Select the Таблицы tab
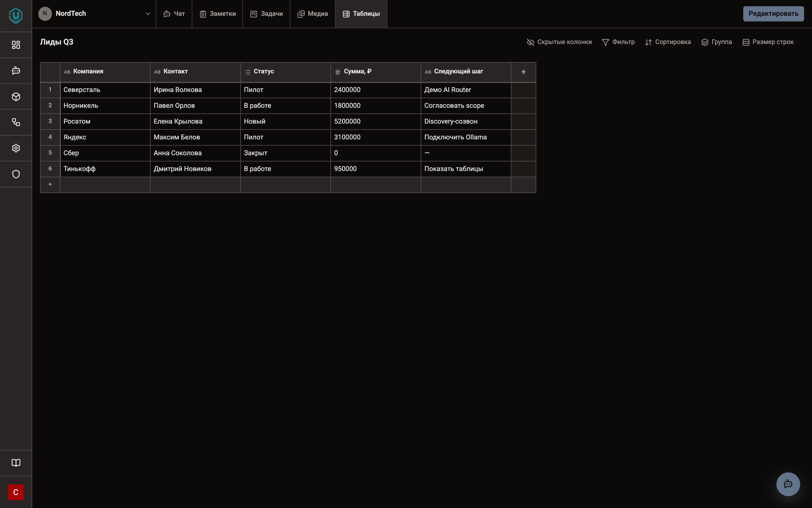 coord(361,14)
